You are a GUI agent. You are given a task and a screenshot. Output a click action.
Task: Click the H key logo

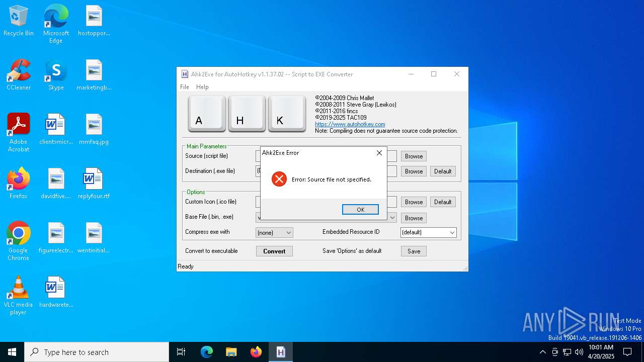(x=247, y=114)
